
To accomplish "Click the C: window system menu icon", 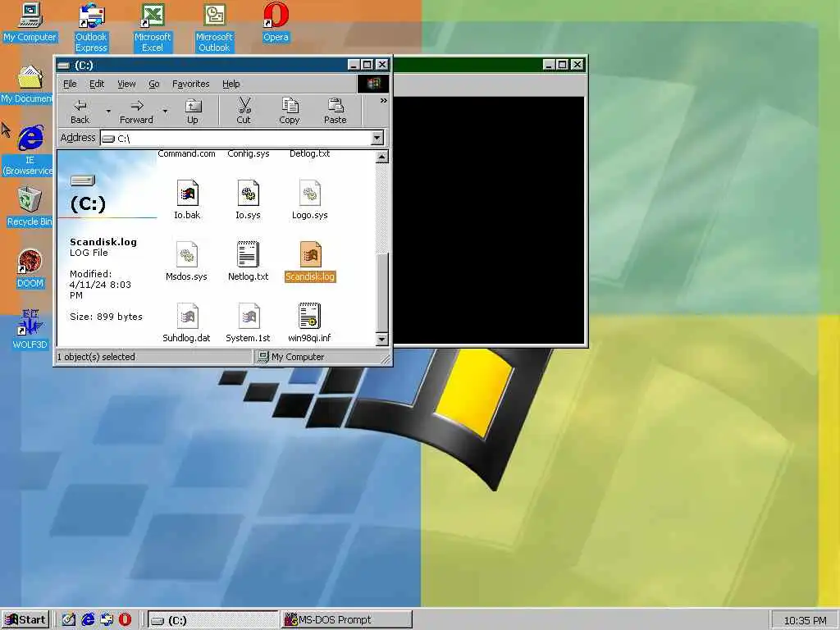I will point(64,66).
